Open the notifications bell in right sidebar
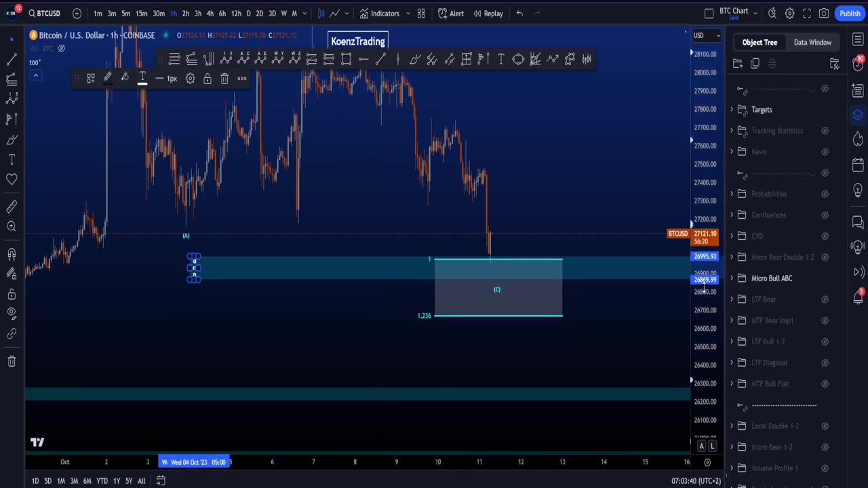Viewport: 868px width, 488px height. tap(858, 297)
